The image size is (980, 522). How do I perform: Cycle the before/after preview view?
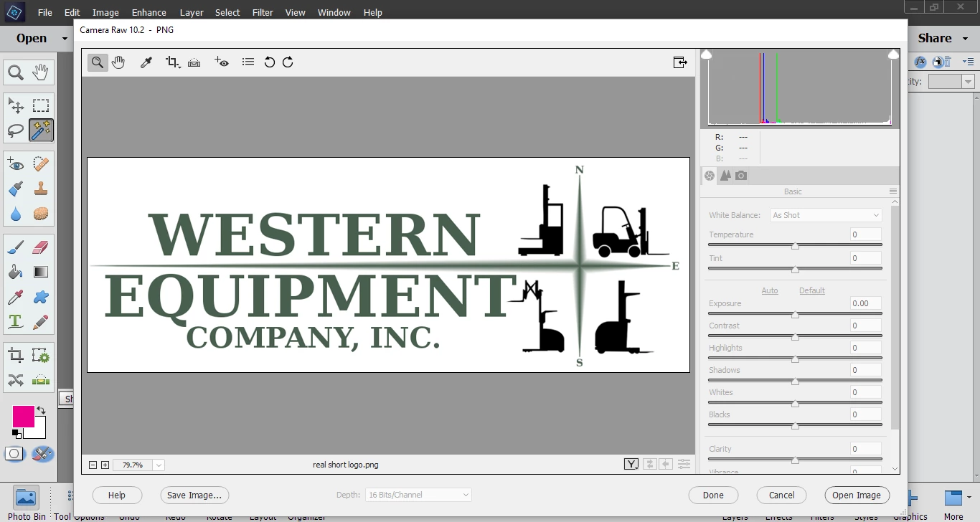631,465
